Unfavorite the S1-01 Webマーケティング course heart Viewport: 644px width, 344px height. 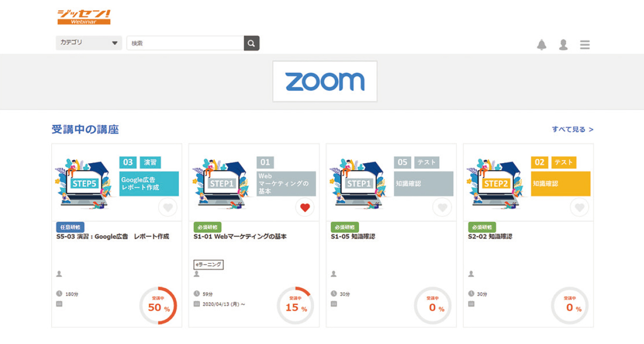305,207
